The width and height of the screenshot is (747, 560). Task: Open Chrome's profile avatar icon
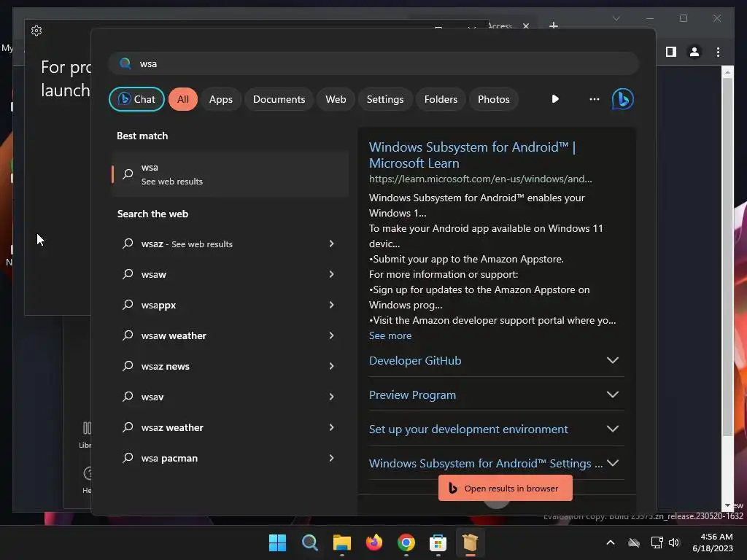[x=694, y=52]
